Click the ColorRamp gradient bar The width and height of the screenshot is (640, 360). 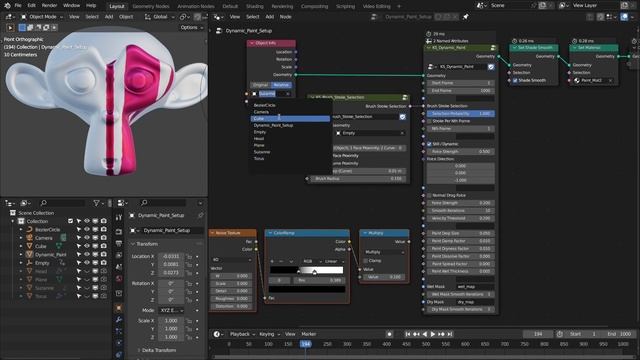click(307, 270)
